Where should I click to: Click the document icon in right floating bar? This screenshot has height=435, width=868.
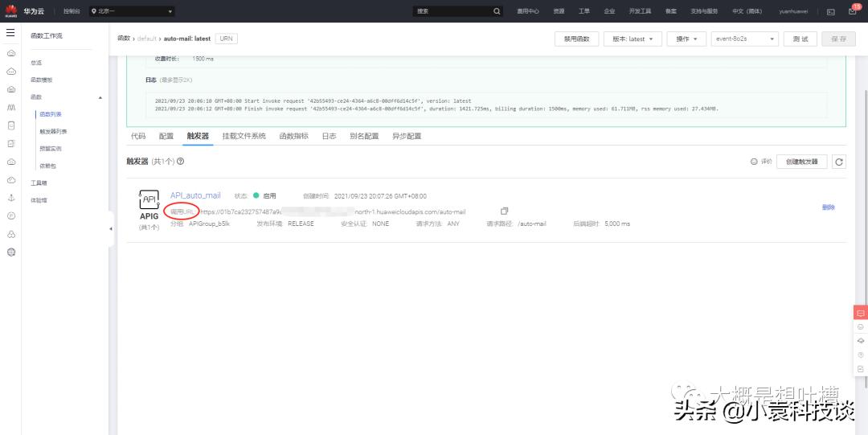pos(860,368)
